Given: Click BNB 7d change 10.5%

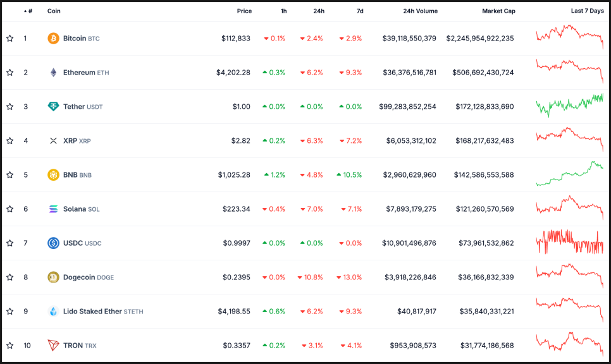Looking at the screenshot, I should pos(349,175).
